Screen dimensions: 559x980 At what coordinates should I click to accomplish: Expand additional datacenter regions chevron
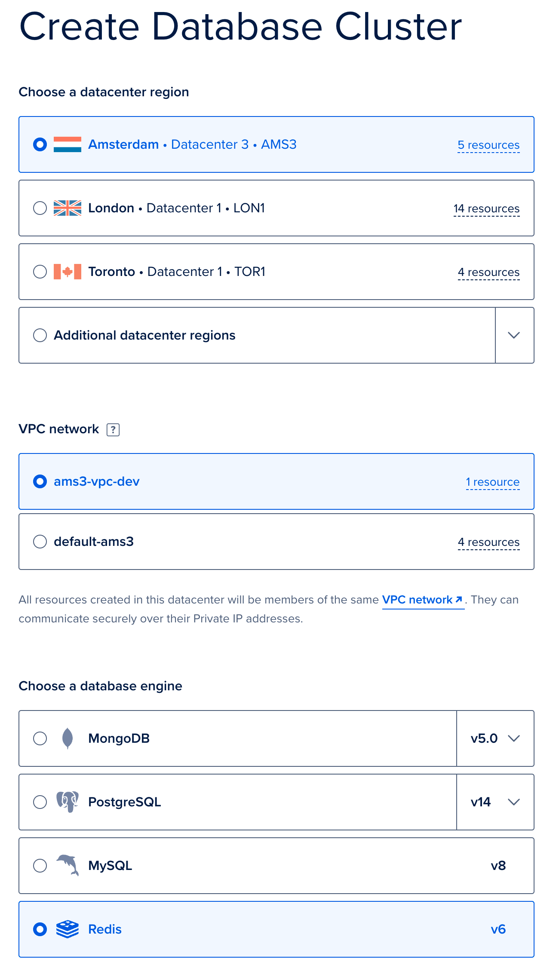point(514,335)
